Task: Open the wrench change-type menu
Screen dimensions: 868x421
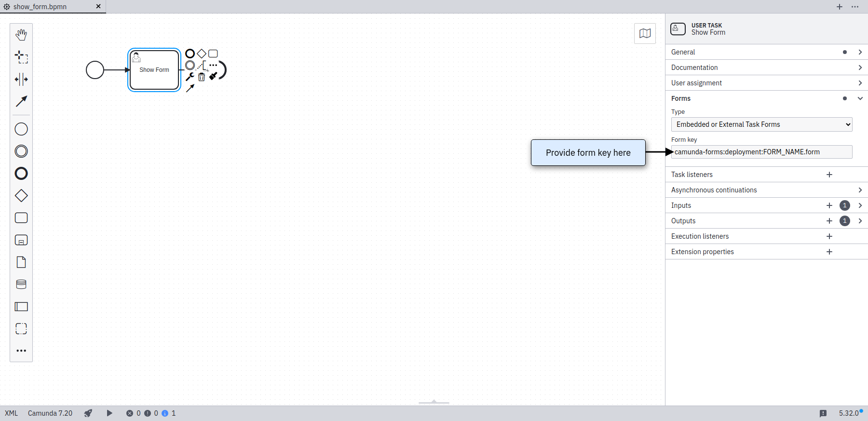Action: [190, 77]
